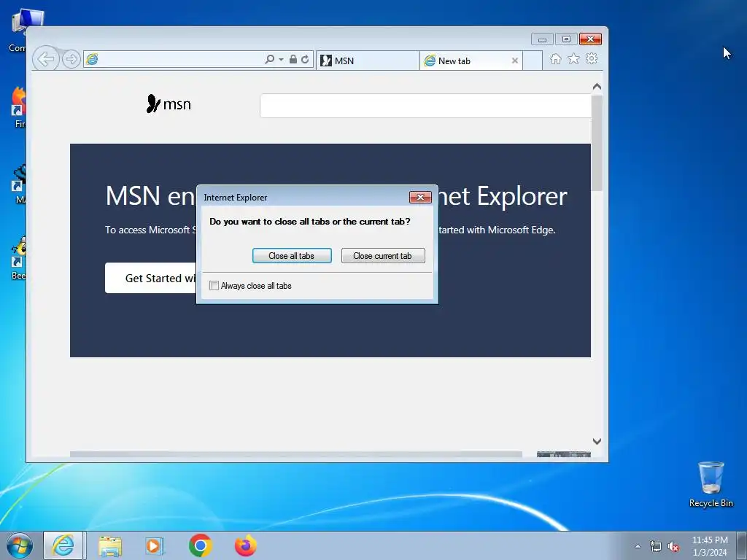Launch Windows Media Player from taskbar
The height and width of the screenshot is (560, 747).
[x=155, y=545]
